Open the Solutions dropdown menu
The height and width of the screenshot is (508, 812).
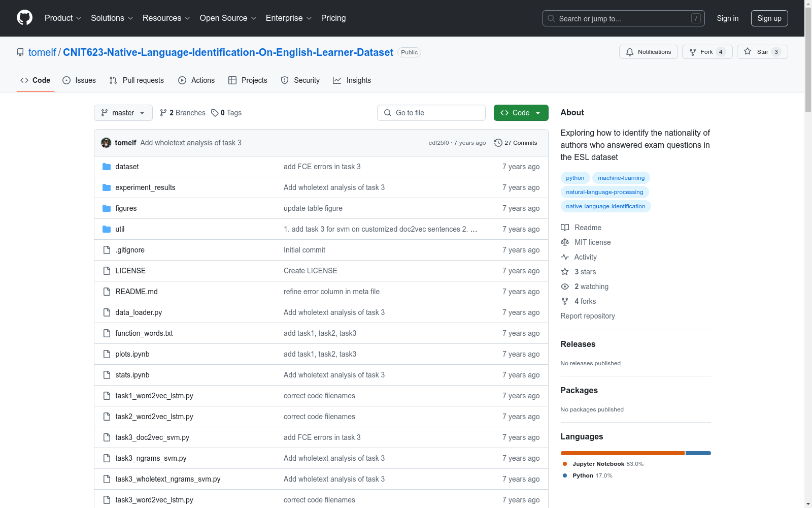112,18
